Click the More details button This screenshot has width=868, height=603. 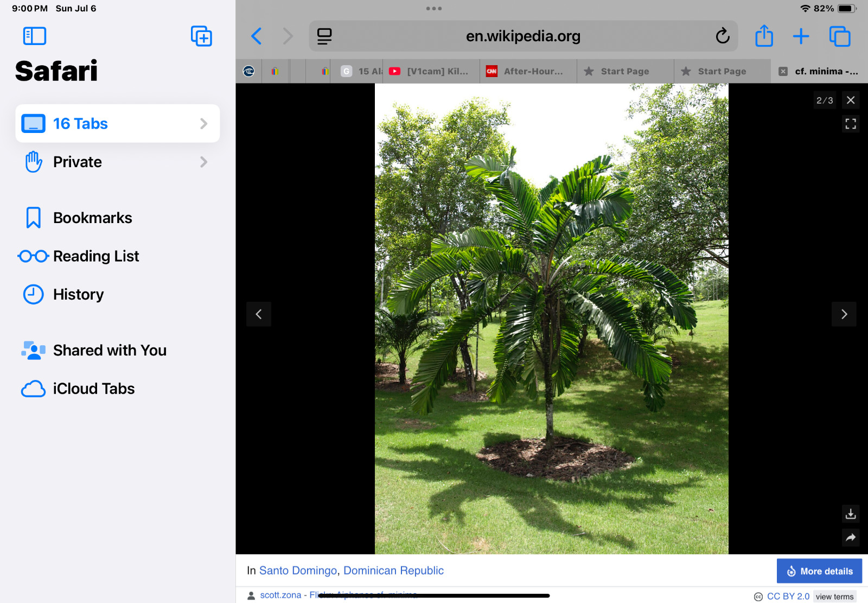tap(819, 571)
